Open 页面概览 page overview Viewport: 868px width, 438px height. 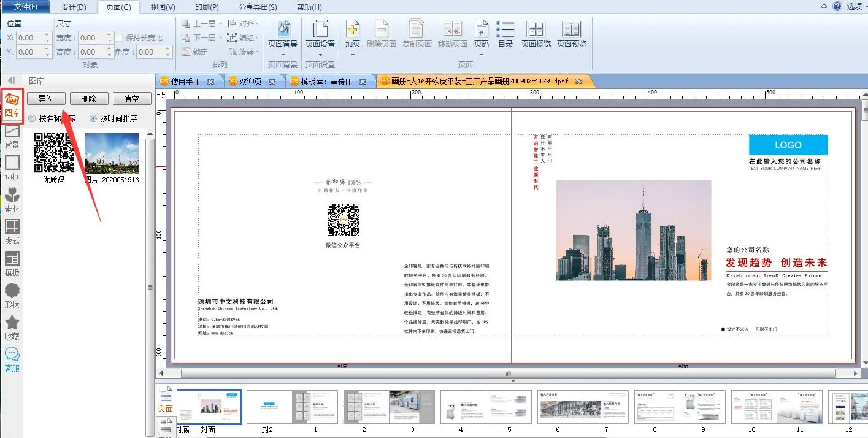tap(536, 34)
